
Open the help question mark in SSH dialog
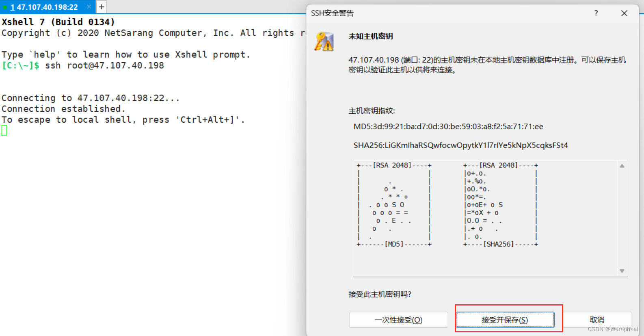point(596,13)
